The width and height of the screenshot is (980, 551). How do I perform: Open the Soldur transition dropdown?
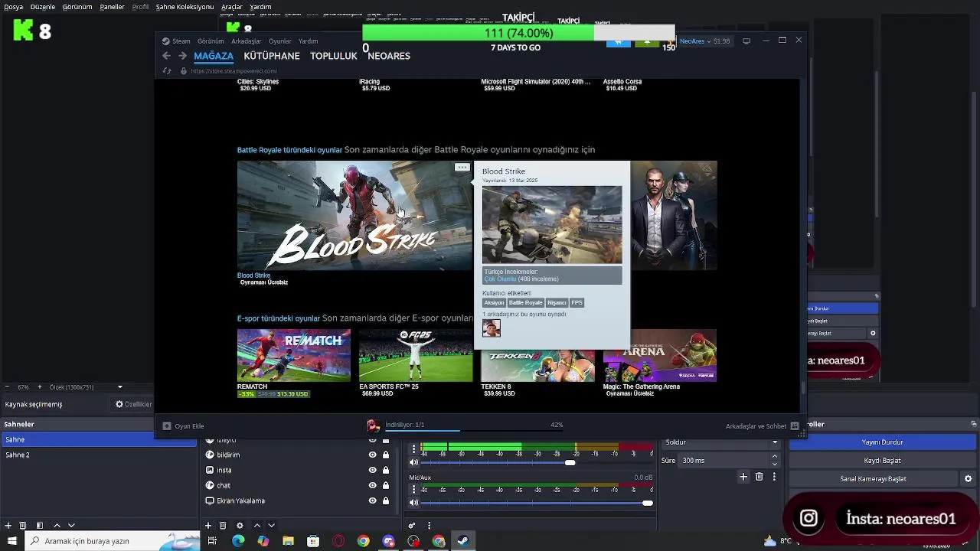point(721,442)
